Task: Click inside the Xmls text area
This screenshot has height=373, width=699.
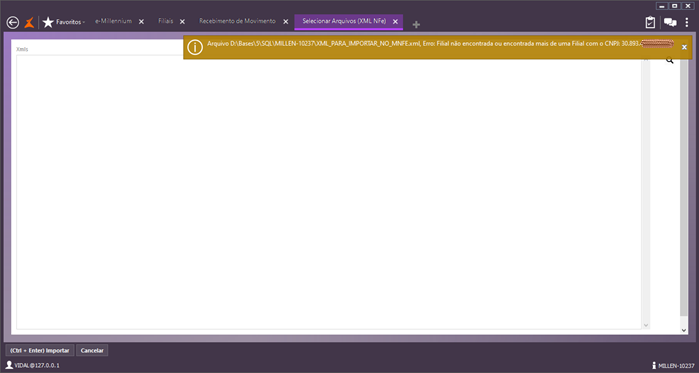Action: coord(329,192)
